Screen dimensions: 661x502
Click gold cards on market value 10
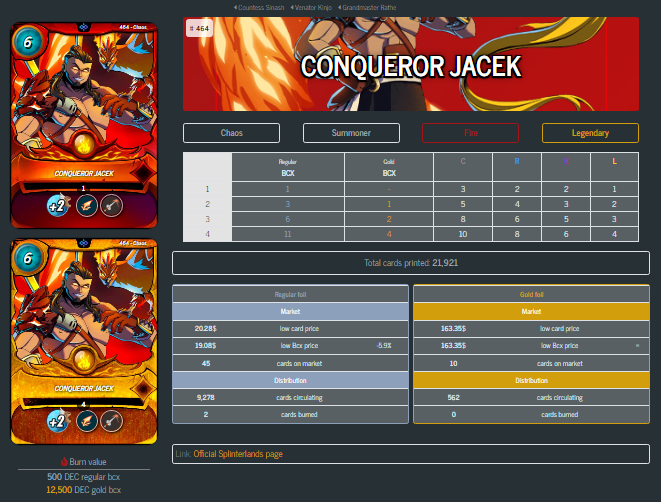[454, 363]
